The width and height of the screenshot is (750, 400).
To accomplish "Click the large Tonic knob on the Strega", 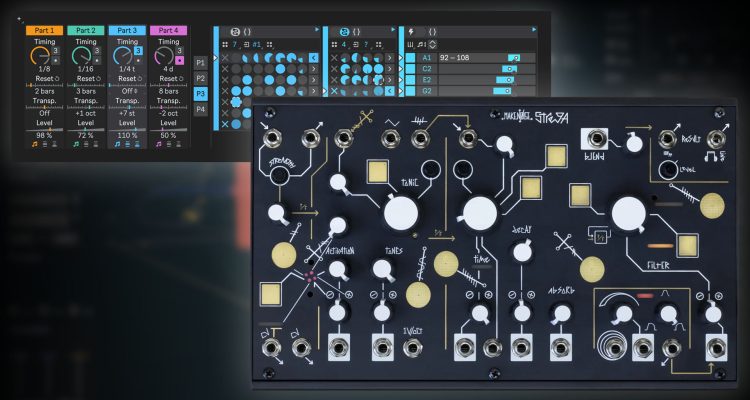I will [401, 213].
